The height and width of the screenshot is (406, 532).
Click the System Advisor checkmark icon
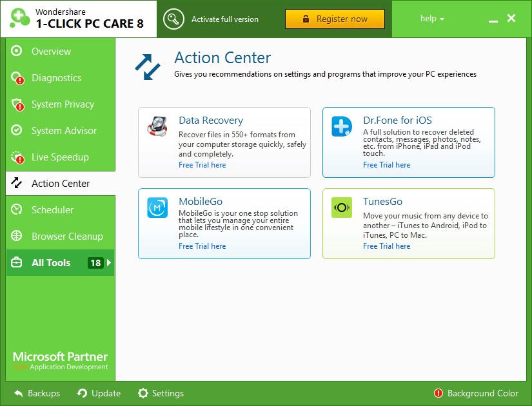16,130
